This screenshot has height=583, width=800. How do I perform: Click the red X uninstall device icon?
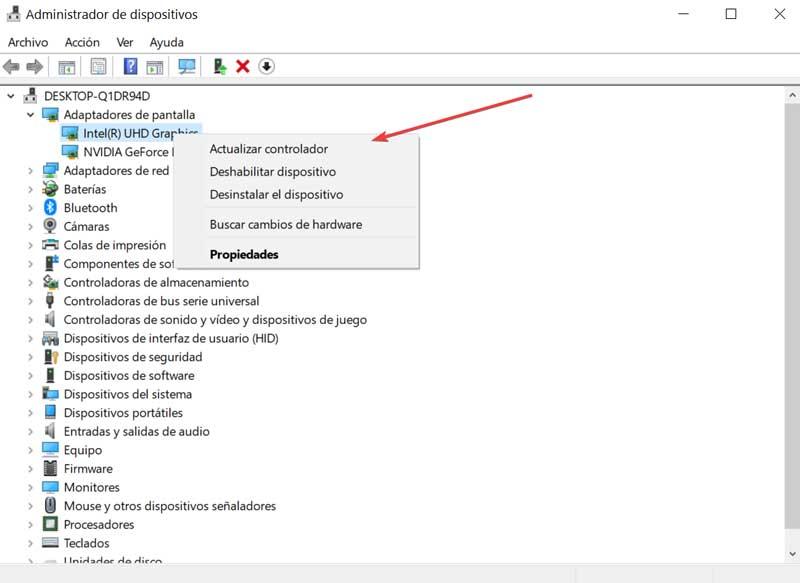click(x=243, y=66)
